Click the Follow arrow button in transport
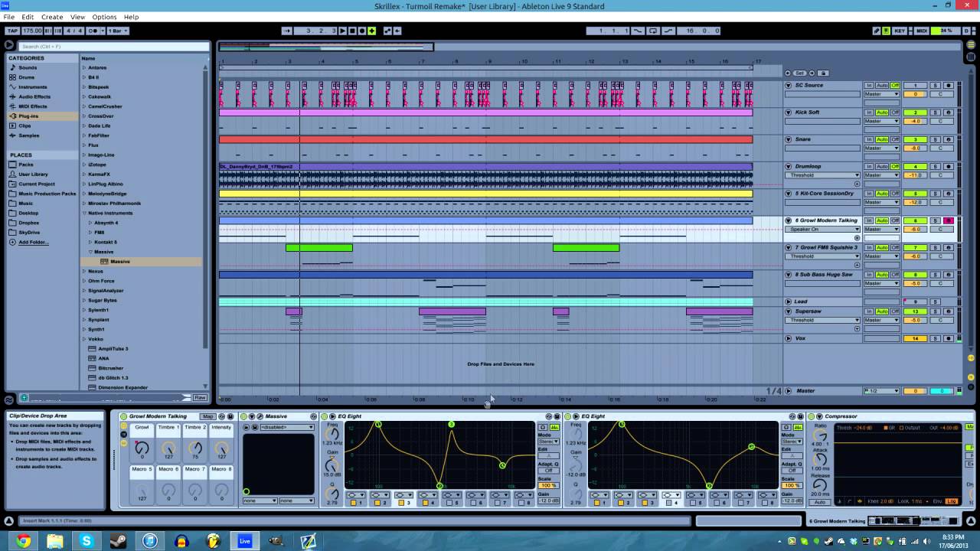Screen dimensions: 980x551 (286, 31)
